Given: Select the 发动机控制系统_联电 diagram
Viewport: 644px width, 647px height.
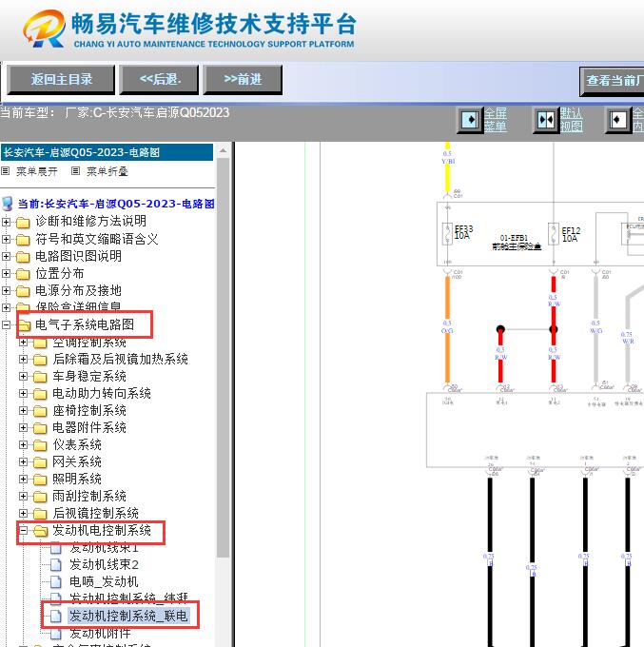Looking at the screenshot, I should 128,616.
